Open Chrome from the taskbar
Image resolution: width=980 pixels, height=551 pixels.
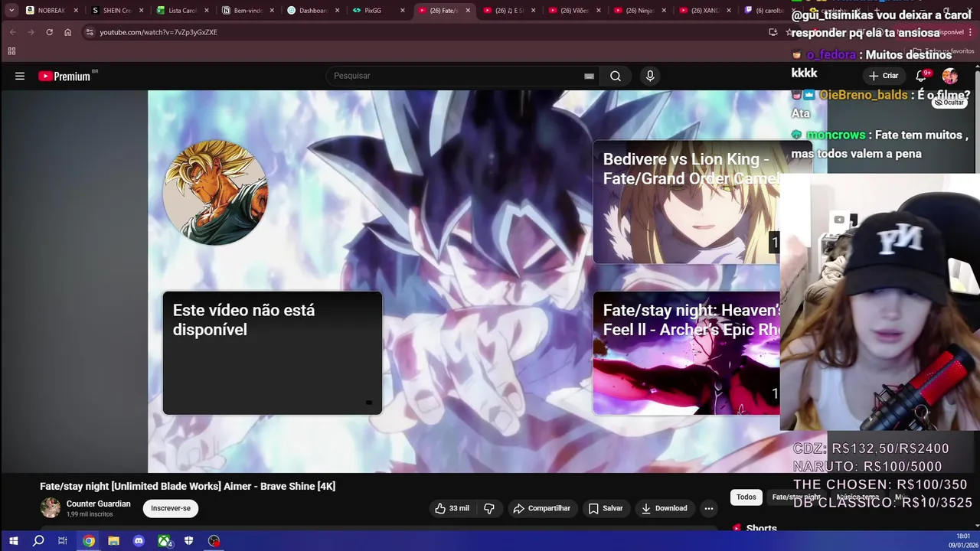89,541
